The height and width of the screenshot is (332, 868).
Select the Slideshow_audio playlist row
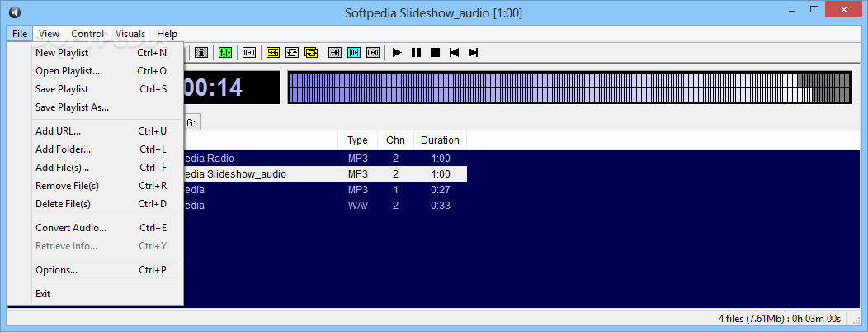325,174
